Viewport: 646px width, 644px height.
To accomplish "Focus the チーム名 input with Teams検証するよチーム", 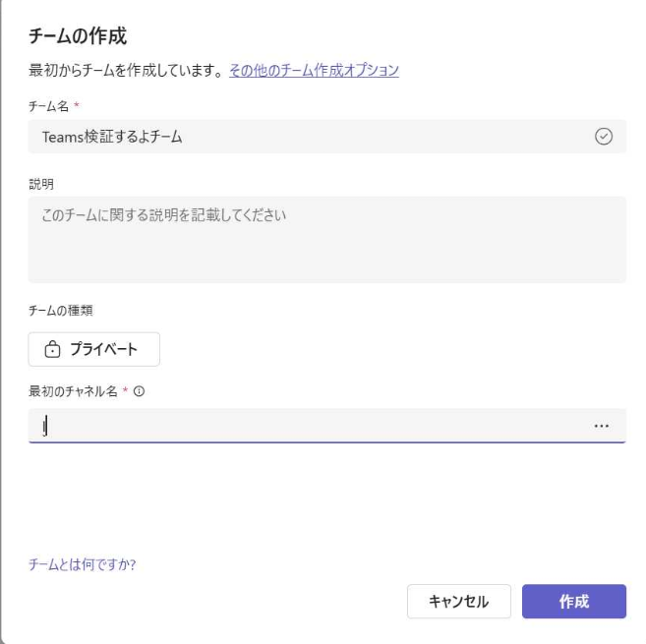I will tap(327, 137).
